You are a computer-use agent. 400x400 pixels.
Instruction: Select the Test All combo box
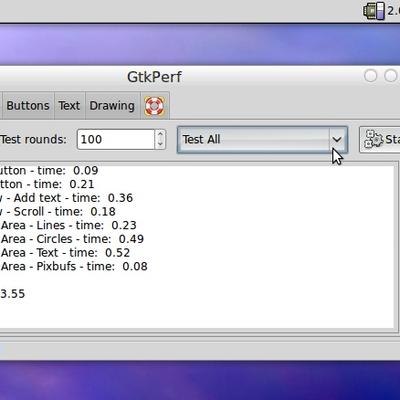tap(262, 139)
